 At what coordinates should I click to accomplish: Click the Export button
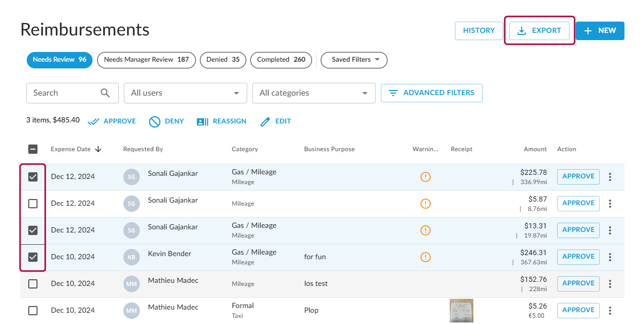(539, 31)
